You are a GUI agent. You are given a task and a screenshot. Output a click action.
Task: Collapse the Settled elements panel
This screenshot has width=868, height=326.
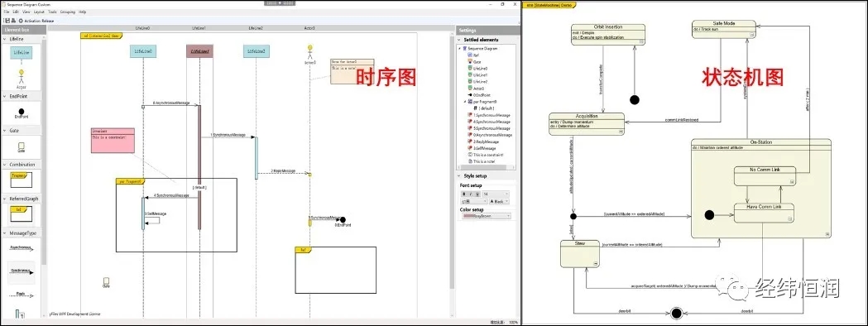(x=459, y=40)
